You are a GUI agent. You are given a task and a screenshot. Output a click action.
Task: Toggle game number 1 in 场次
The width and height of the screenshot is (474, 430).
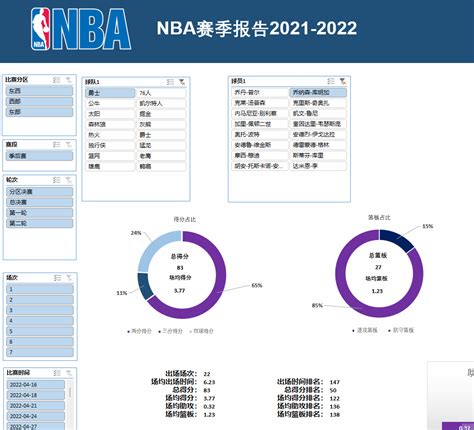[x=40, y=289]
